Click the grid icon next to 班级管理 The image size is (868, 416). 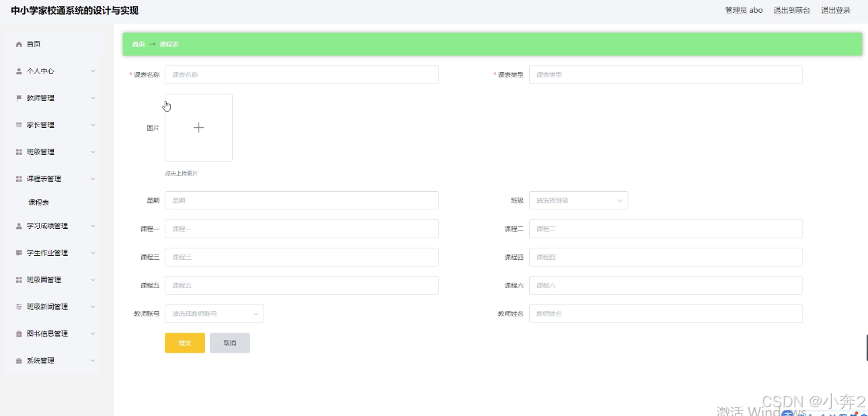(18, 151)
